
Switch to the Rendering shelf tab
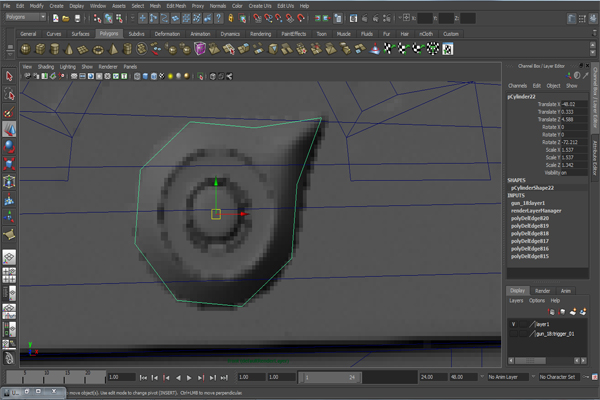click(x=261, y=34)
